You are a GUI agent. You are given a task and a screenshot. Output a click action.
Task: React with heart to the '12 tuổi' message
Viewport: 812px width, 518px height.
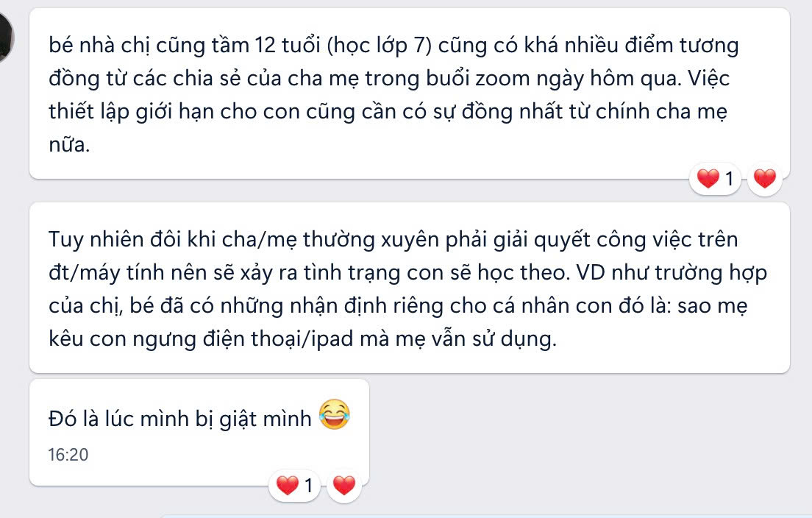764,179
